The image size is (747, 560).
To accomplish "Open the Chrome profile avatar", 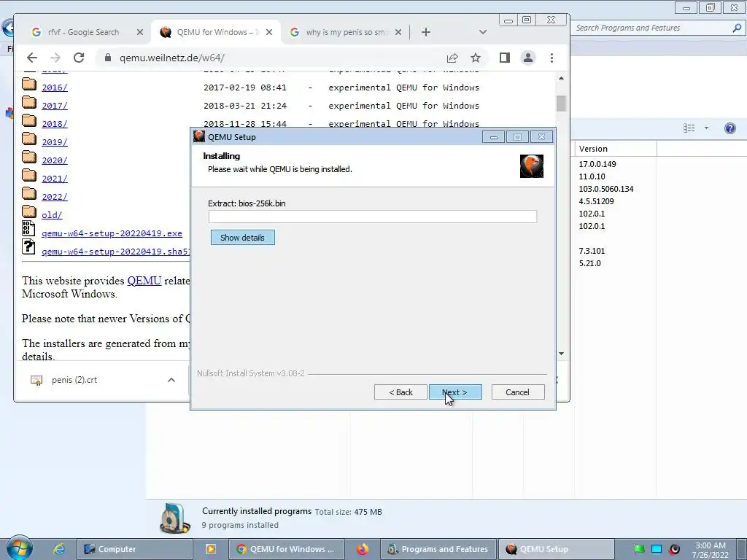I will (528, 58).
